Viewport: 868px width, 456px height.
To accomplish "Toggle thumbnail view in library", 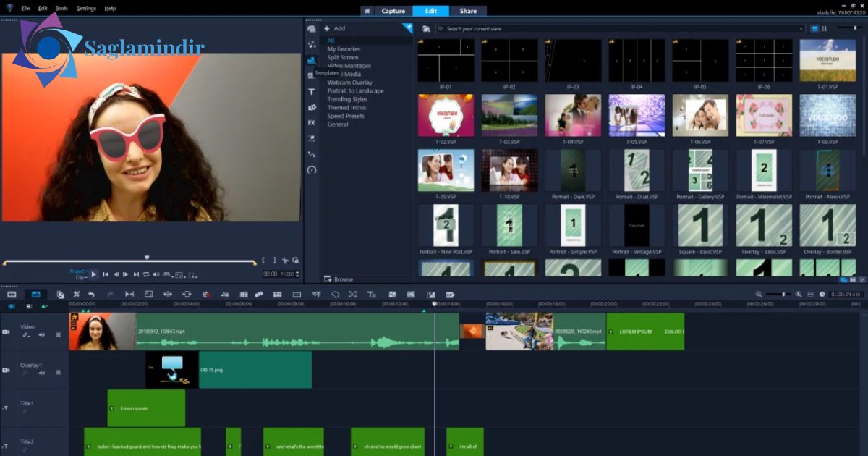I will click(x=815, y=28).
